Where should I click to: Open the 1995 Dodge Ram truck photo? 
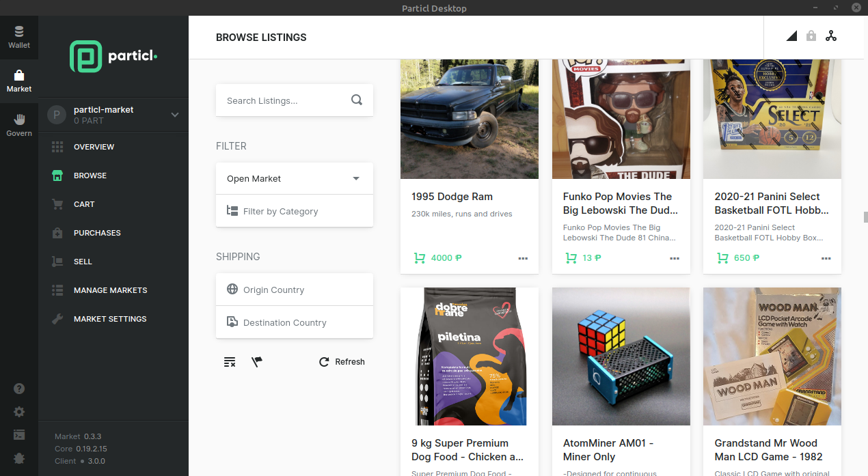coord(470,119)
